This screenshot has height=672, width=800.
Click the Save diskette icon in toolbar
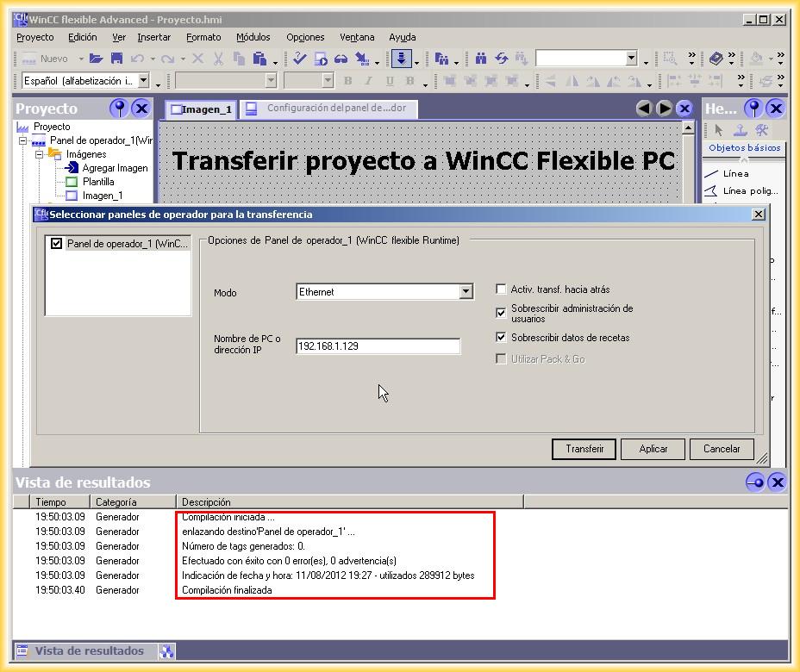(x=116, y=59)
